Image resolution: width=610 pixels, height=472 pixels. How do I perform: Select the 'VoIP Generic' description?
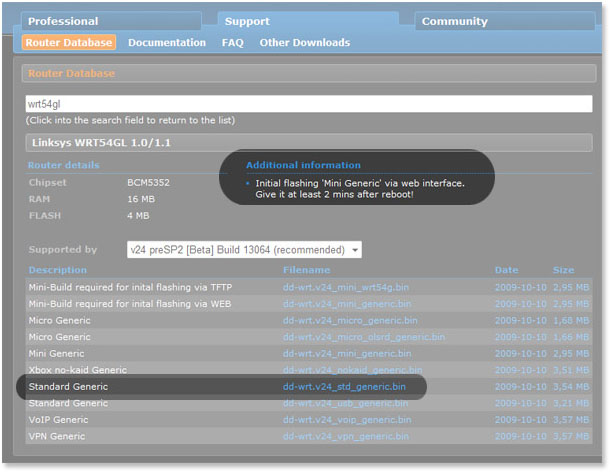pos(58,420)
